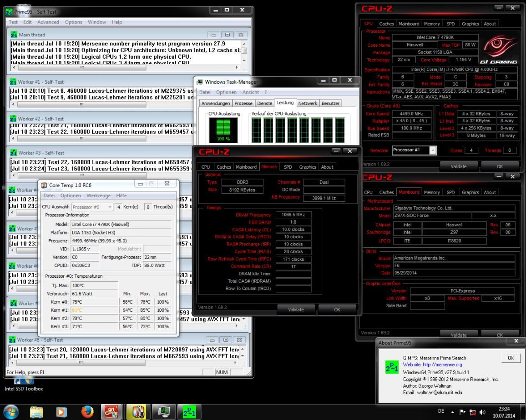Click DRAM Frequency 1066.5 MHz value
The width and height of the screenshot is (526, 420).
pos(293,215)
